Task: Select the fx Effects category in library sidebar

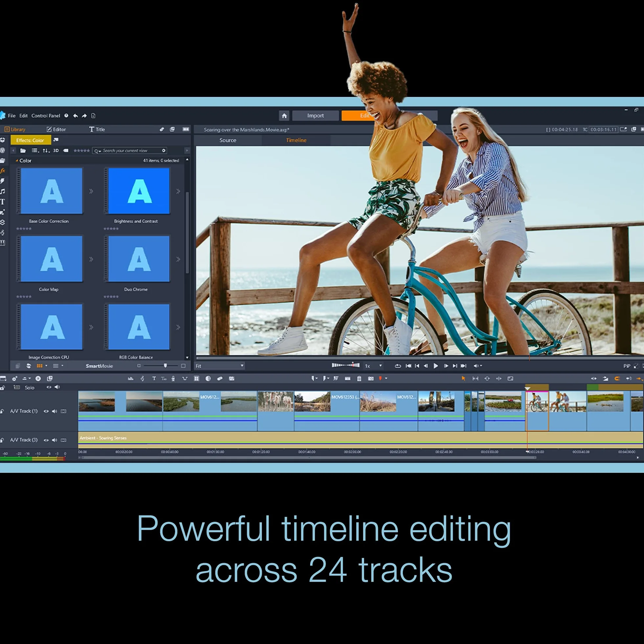Action: click(3, 171)
